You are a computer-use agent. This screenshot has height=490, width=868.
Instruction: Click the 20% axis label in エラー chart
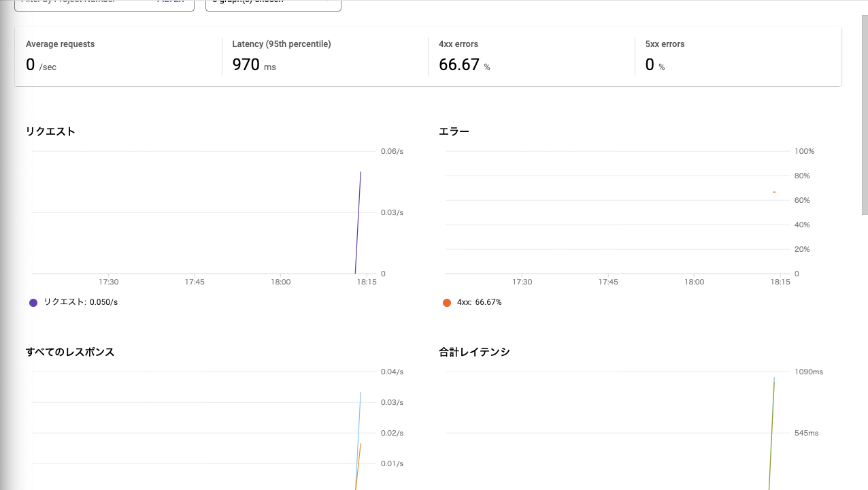tap(802, 249)
